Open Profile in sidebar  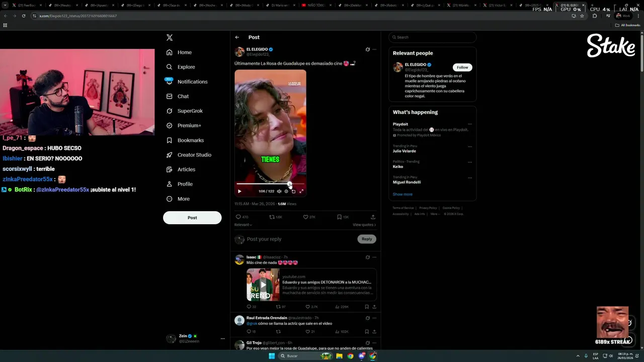[180, 184]
